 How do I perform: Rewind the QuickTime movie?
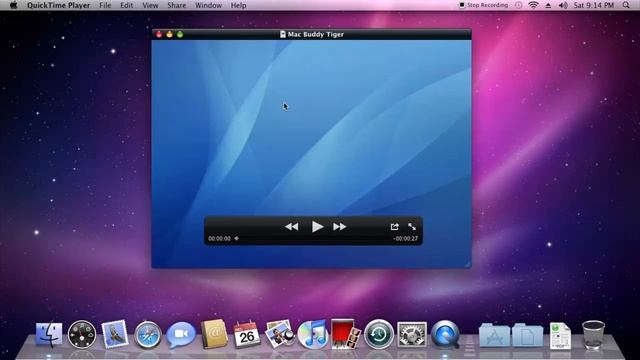coord(291,227)
